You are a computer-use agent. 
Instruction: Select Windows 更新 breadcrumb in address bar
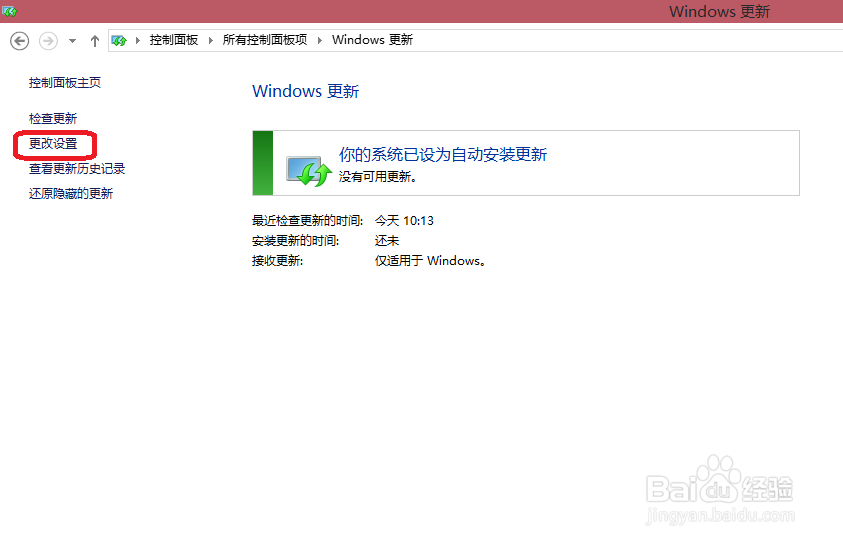click(372, 40)
